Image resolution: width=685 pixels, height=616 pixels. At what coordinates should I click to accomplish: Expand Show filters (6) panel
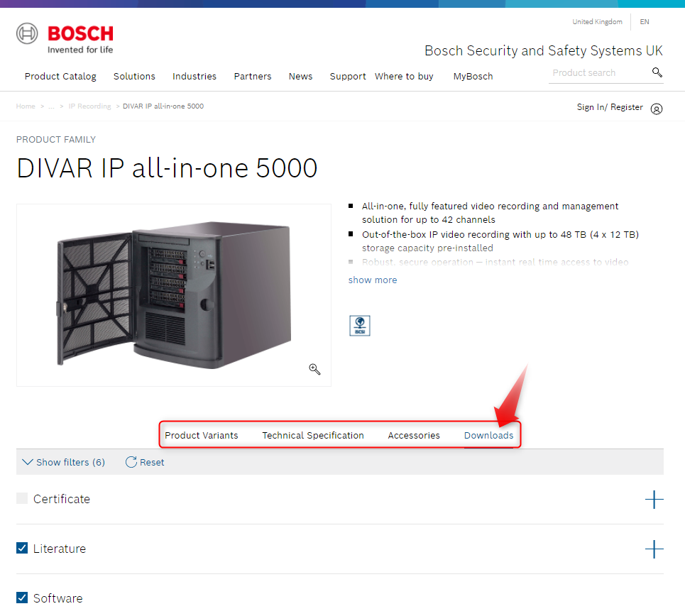pos(63,462)
